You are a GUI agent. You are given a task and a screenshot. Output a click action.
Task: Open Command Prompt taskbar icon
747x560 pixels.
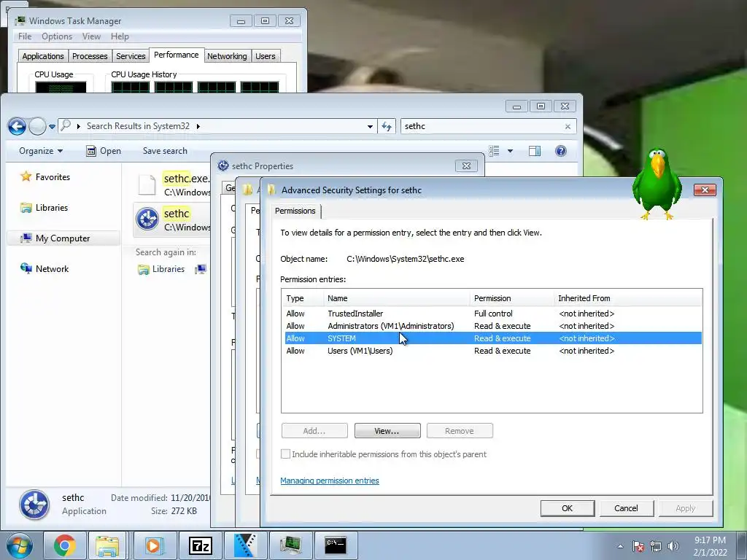coord(336,545)
